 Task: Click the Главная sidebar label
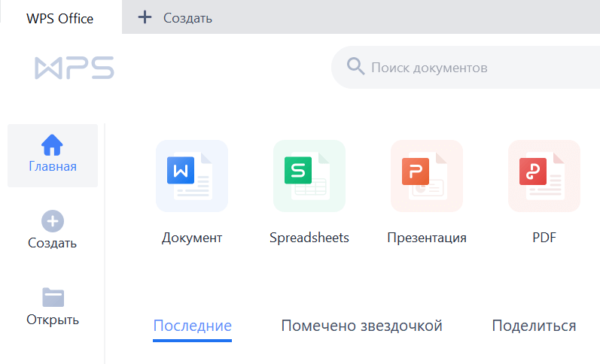tap(53, 167)
